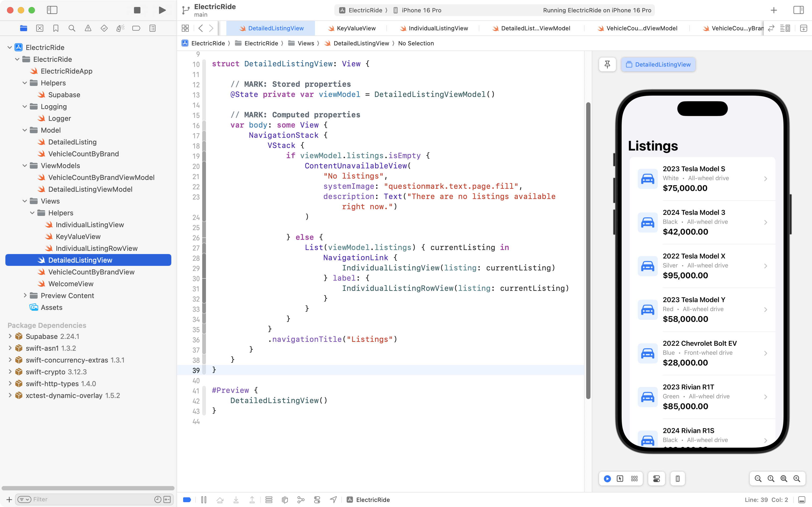Image resolution: width=812 pixels, height=507 pixels.
Task: Open the bookmark navigator icon
Action: click(56, 28)
